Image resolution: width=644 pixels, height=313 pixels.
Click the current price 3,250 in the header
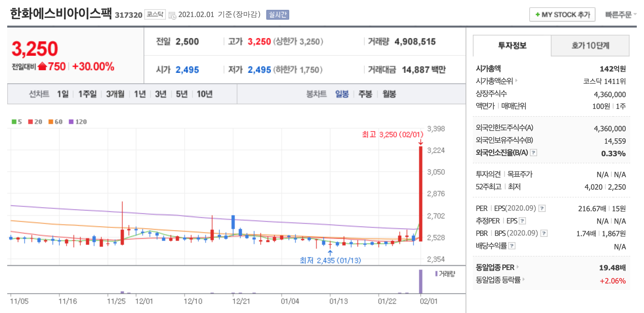pyautogui.click(x=35, y=49)
